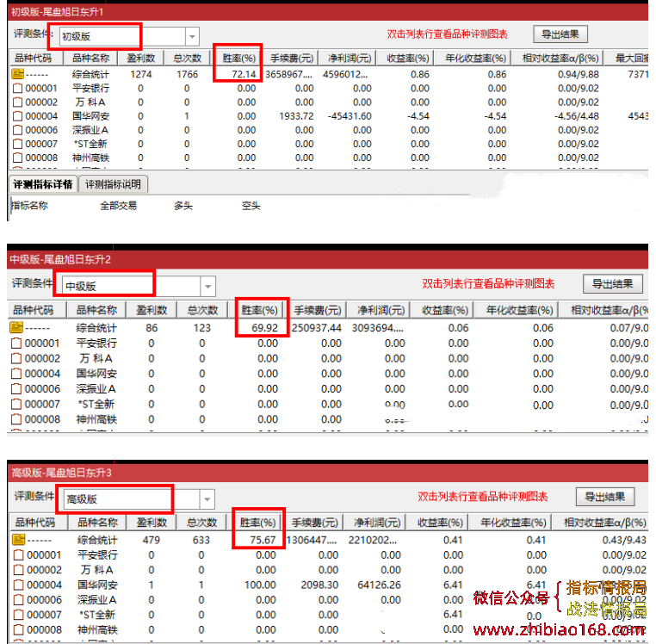
Task: Click 000004 stock icon in 高级版 window
Action: (19, 585)
